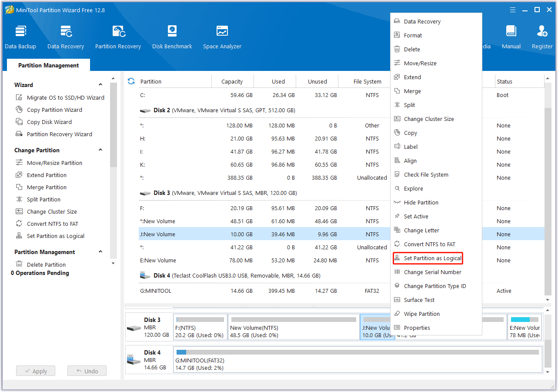Open the hamburger menu
The width and height of the screenshot is (558, 392).
pyautogui.click(x=512, y=10)
